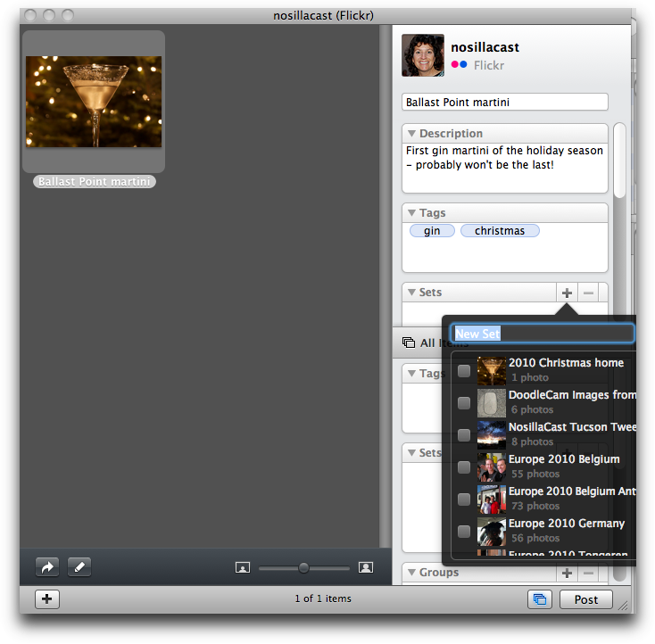The image size is (655, 644).
Task: Collapse the Tags section triangle
Action: pos(411,213)
